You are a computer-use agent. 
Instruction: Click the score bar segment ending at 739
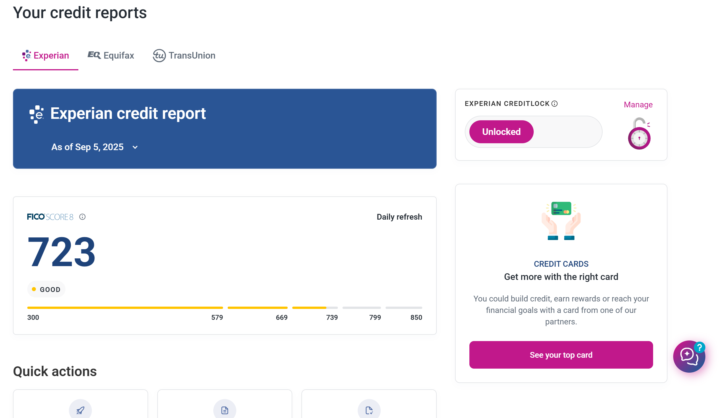tap(315, 308)
